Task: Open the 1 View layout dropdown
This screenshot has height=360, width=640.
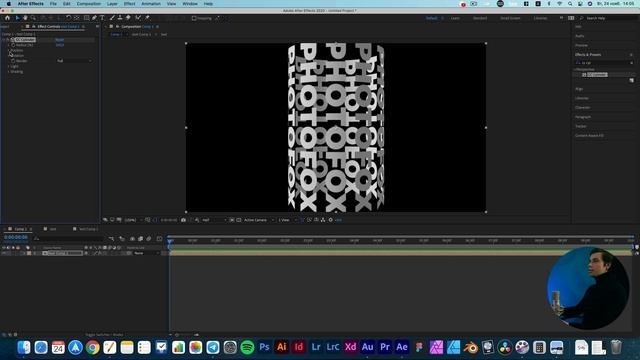Action: pos(287,220)
